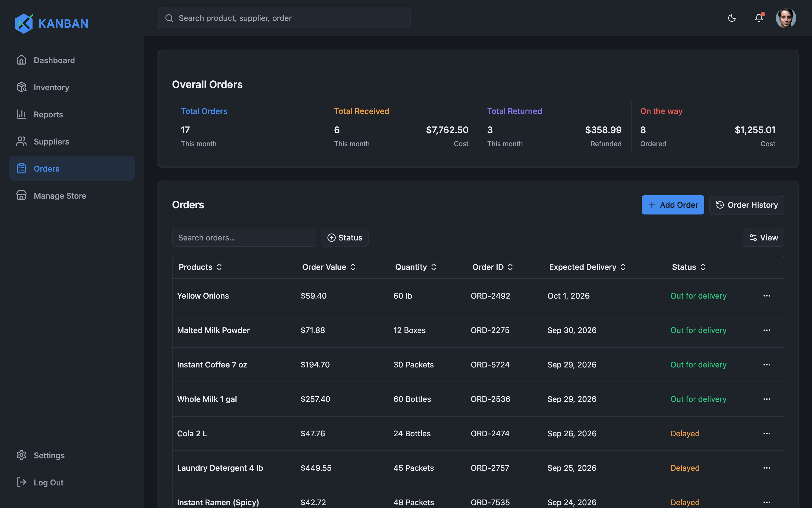Focus the product, supplier, order search field
Viewport: 812px width, 508px height.
pos(284,18)
